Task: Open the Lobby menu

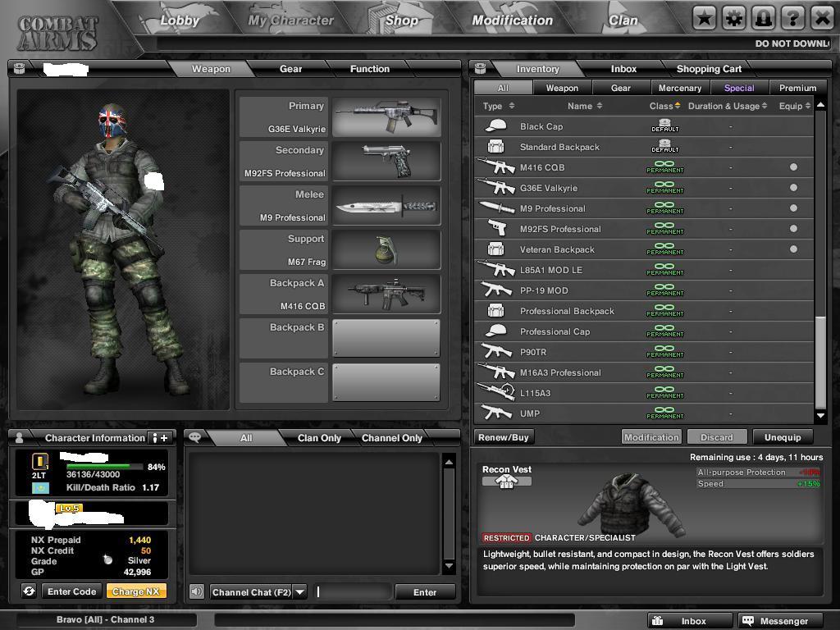Action: [180, 21]
